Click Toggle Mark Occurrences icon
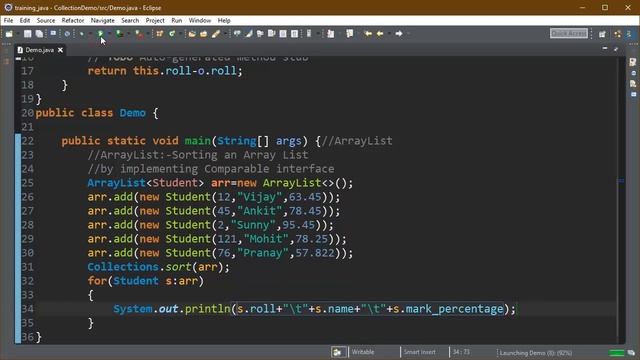The image size is (640, 360). pyautogui.click(x=248, y=33)
